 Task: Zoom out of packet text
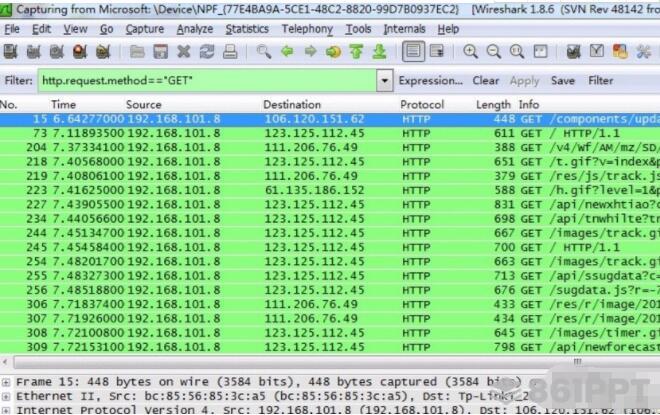click(x=493, y=52)
